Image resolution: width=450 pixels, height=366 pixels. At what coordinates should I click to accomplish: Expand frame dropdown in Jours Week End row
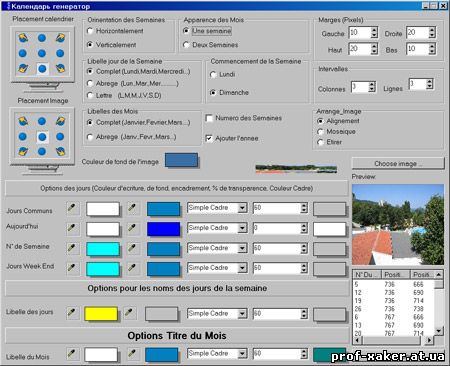pos(242,268)
